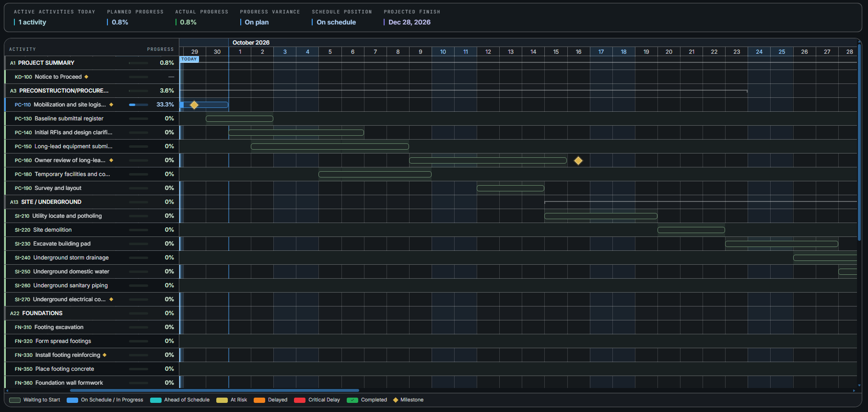Click the SI-220 Site demolition Gantt bar

coord(691,230)
